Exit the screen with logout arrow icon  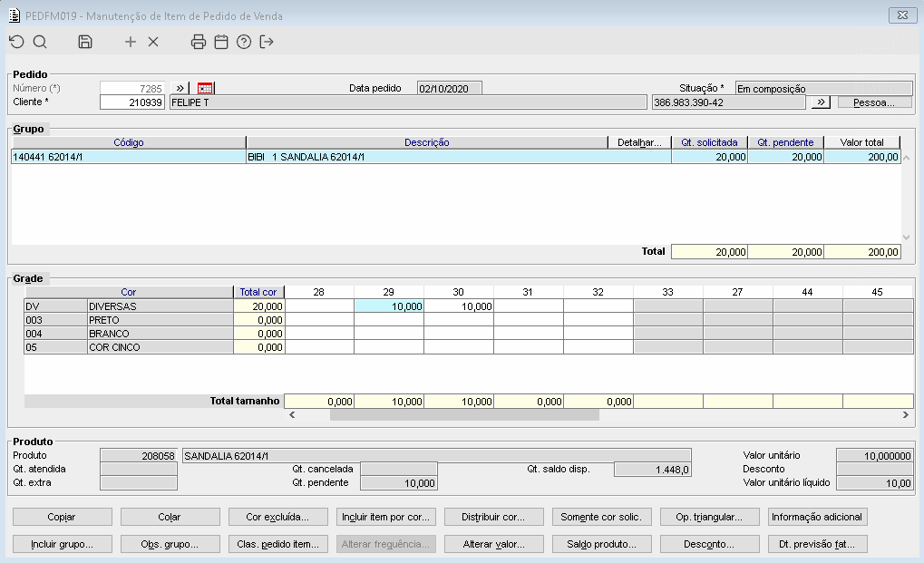coord(267,42)
